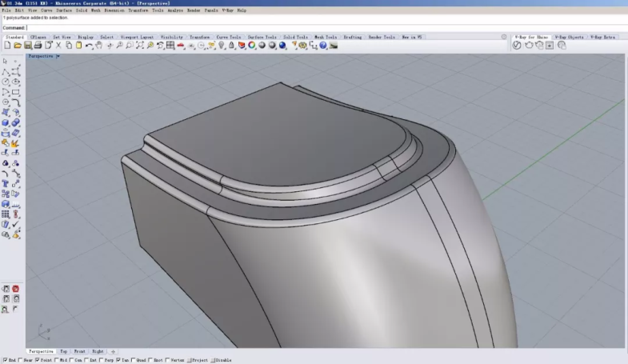Open the Surface menu
The height and width of the screenshot is (364, 628).
click(64, 10)
